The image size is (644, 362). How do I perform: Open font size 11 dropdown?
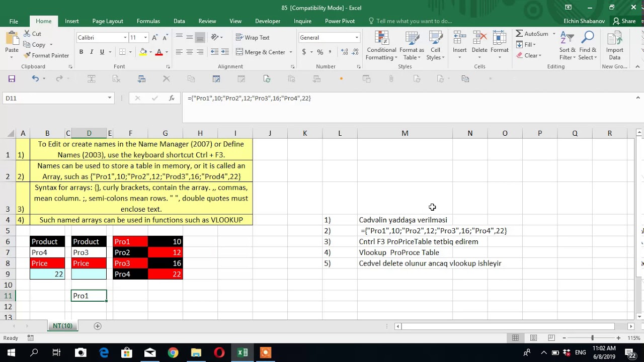[145, 38]
